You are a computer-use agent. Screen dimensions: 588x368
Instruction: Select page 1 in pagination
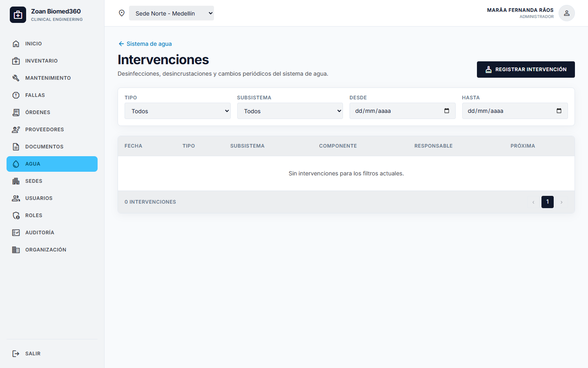click(548, 202)
